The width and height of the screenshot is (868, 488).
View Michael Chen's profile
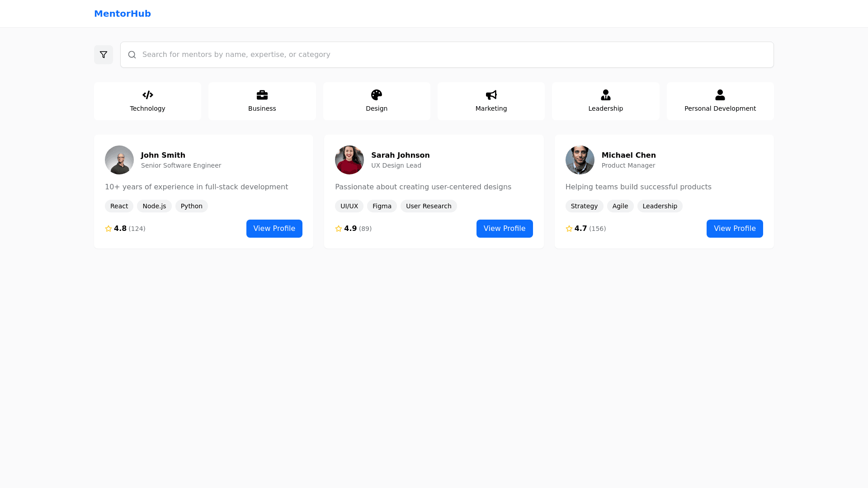[735, 229]
